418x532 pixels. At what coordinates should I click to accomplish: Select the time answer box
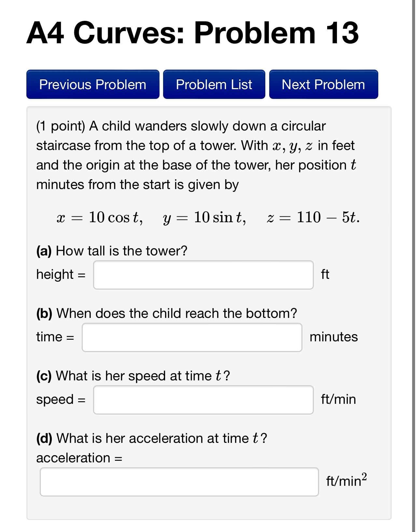coord(192,337)
